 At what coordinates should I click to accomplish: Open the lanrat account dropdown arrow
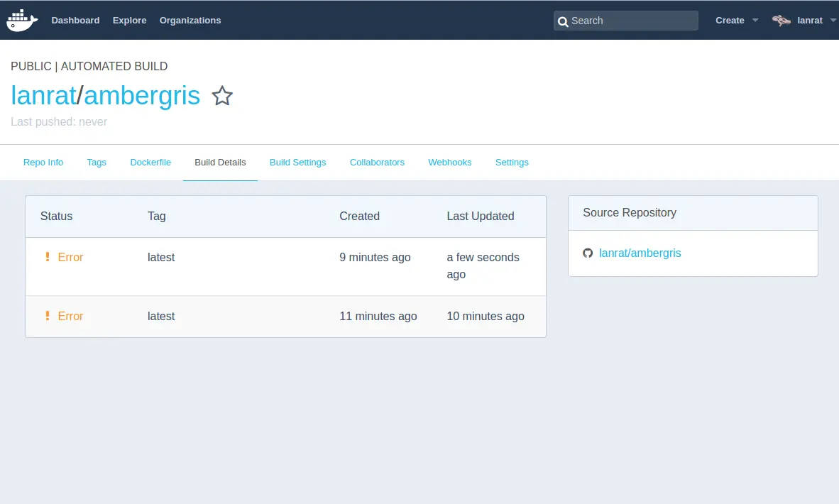click(x=833, y=21)
